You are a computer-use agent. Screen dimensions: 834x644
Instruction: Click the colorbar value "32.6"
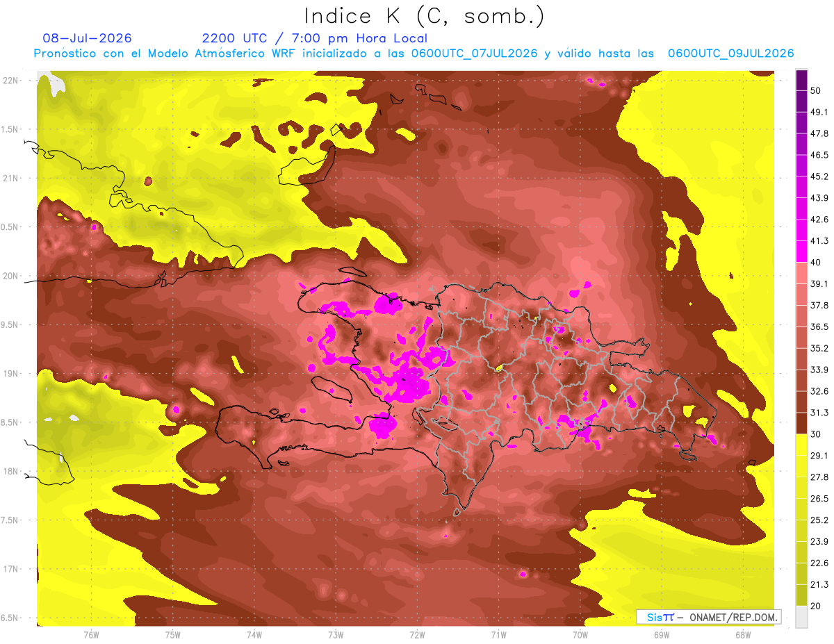coord(819,391)
